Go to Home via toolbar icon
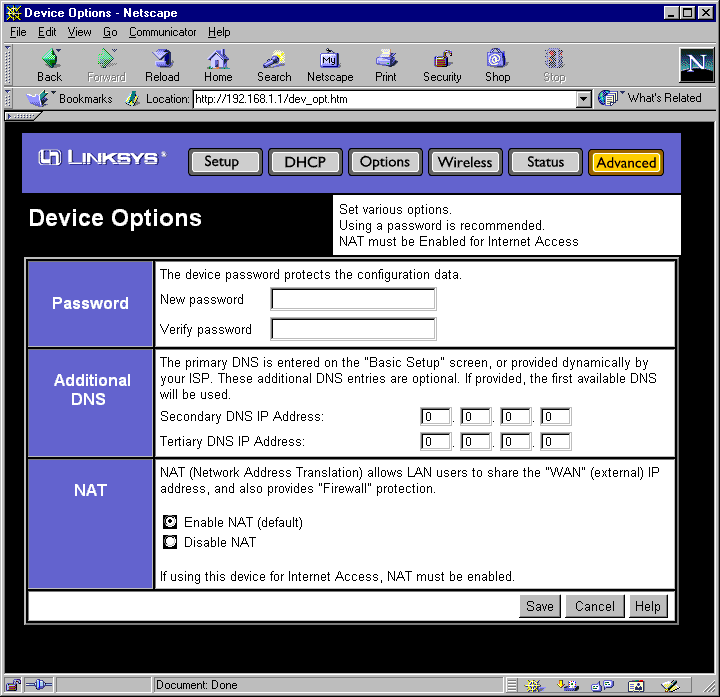 point(218,59)
